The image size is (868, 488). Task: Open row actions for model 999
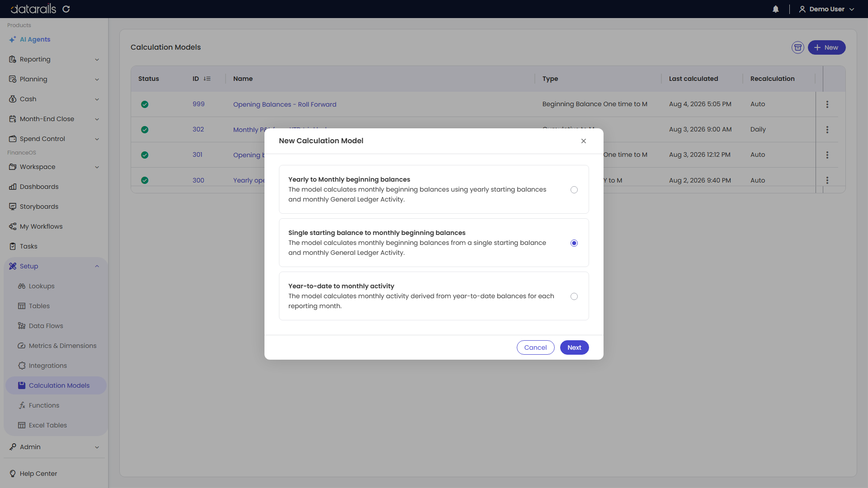pos(827,104)
